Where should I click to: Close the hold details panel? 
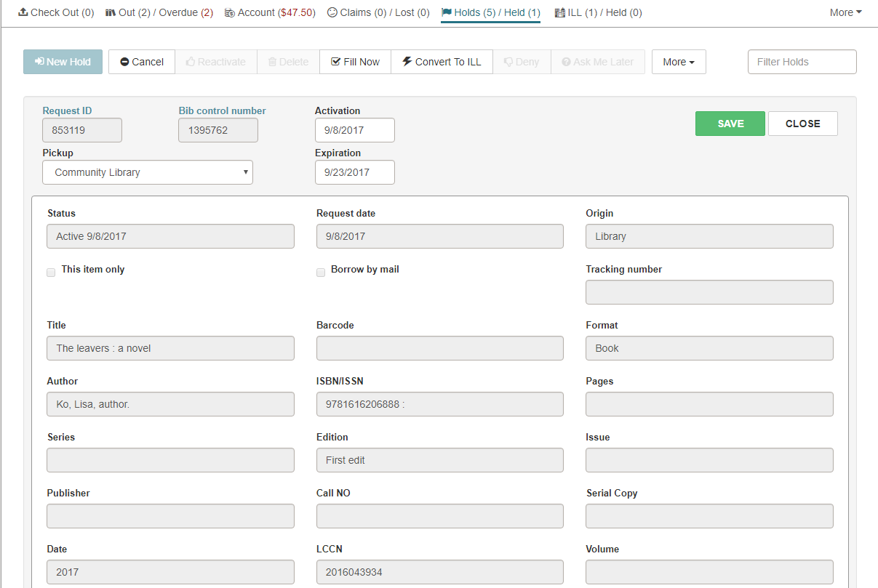point(802,124)
